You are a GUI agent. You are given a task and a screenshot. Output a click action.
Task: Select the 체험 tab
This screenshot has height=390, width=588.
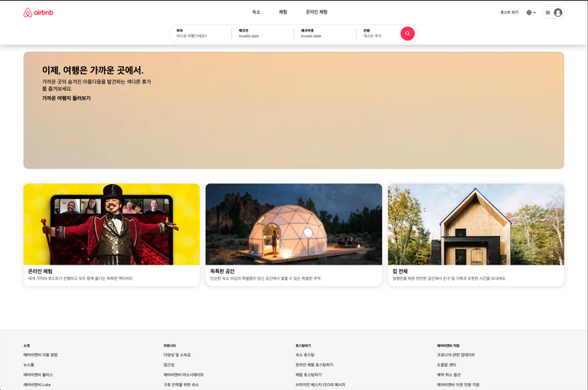coord(283,12)
